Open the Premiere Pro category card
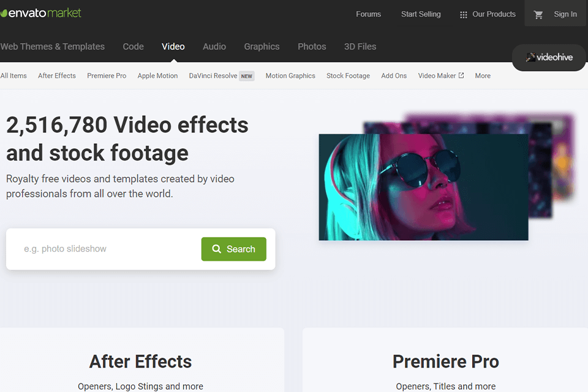Viewport: 588px width, 392px height. 445,360
